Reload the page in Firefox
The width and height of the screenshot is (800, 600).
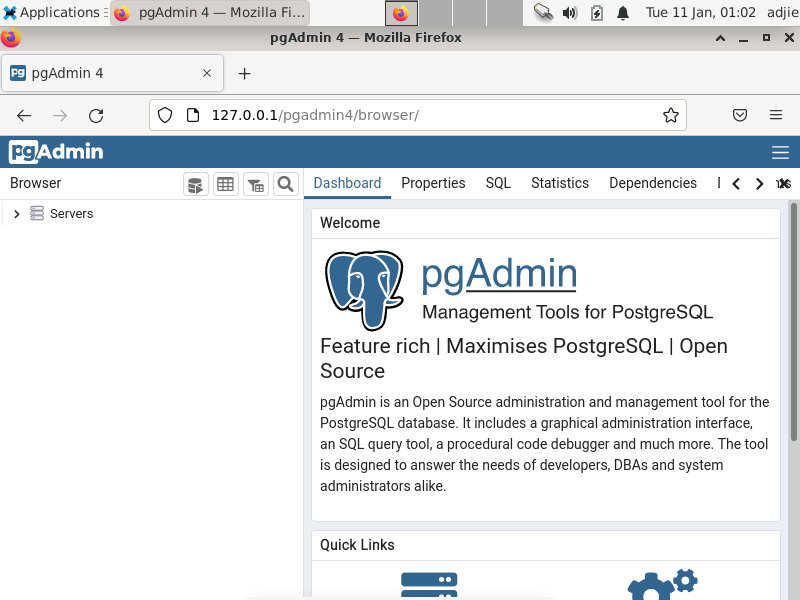tap(96, 116)
